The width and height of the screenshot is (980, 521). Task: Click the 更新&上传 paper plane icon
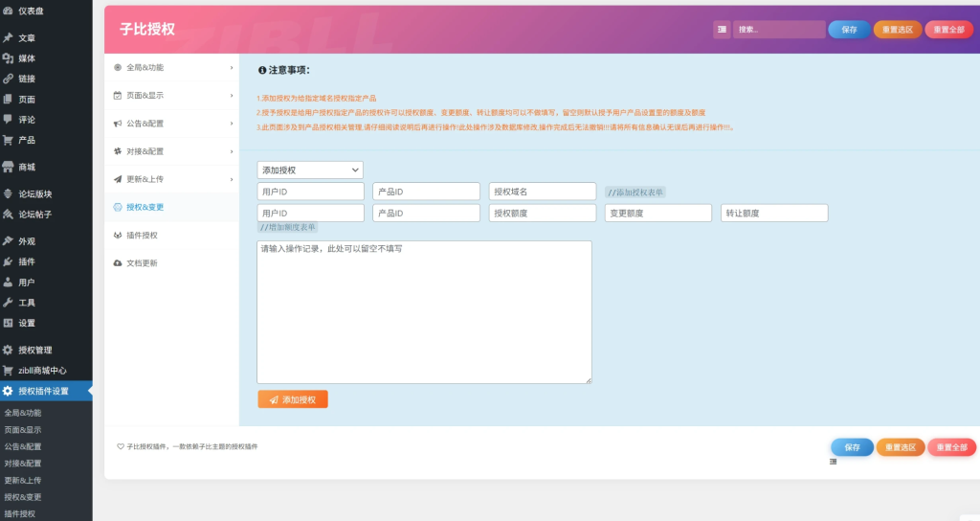[118, 179]
